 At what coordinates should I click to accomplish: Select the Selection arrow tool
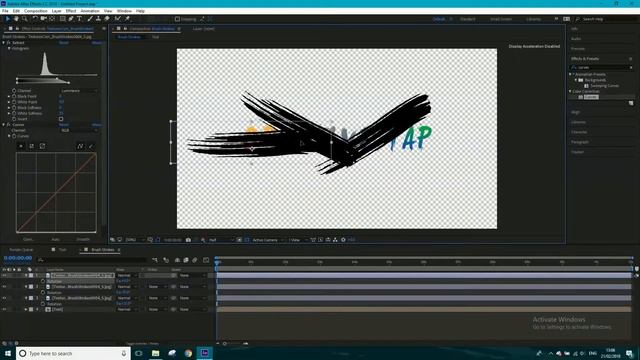coord(7,19)
